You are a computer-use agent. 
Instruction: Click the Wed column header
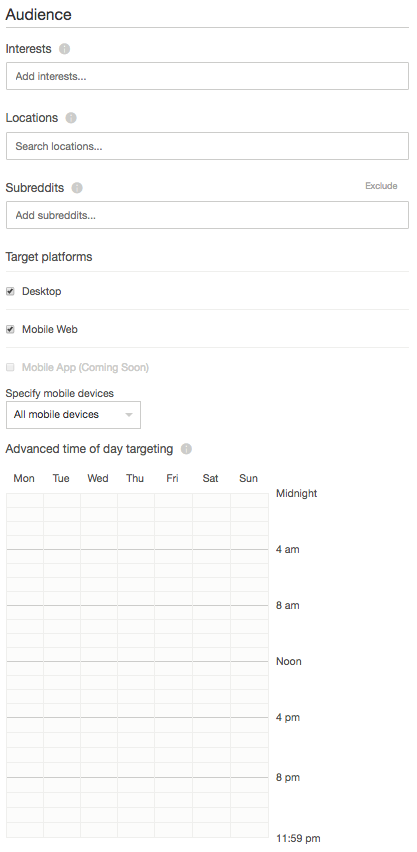tap(98, 478)
